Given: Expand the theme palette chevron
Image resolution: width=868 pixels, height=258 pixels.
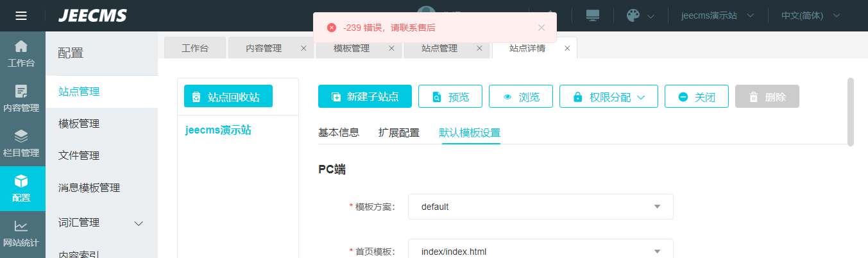Looking at the screenshot, I should coord(651,16).
